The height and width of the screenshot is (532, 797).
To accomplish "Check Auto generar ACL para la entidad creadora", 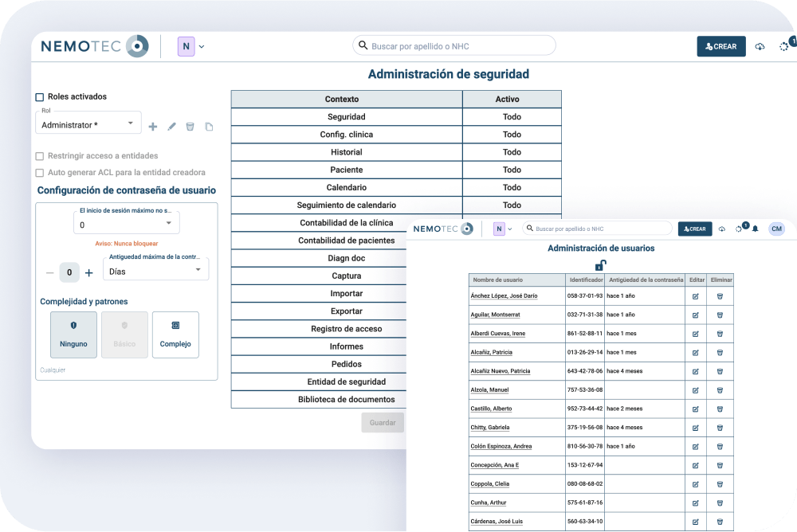I will coord(40,173).
